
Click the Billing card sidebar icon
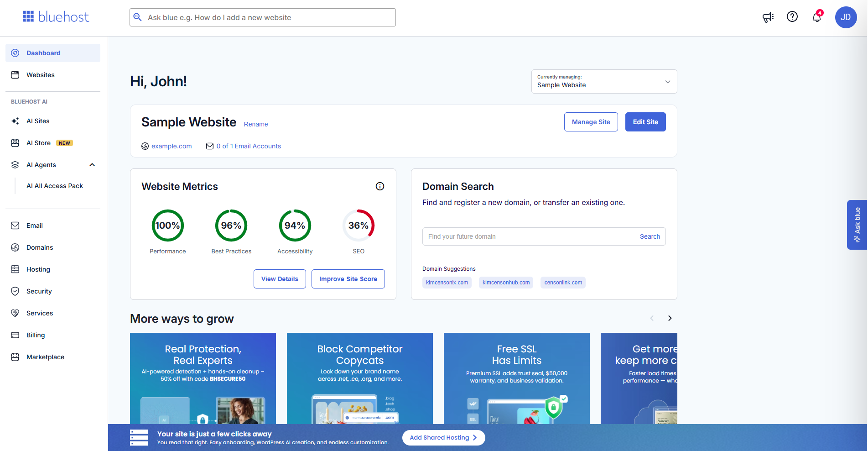point(15,335)
